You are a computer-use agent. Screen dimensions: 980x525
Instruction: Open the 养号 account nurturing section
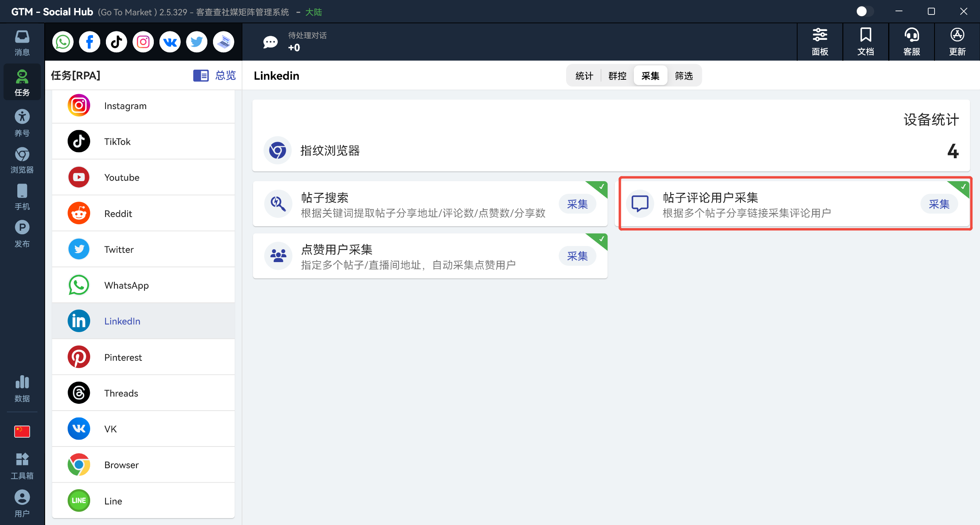(22, 123)
